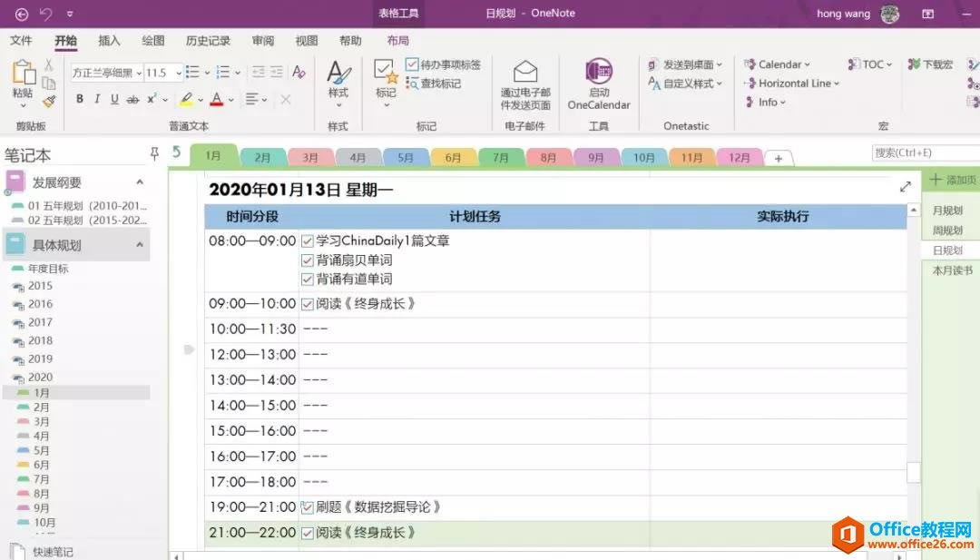Viewport: 980px width, 560px height.
Task: Click the + to create new section
Action: point(779,157)
